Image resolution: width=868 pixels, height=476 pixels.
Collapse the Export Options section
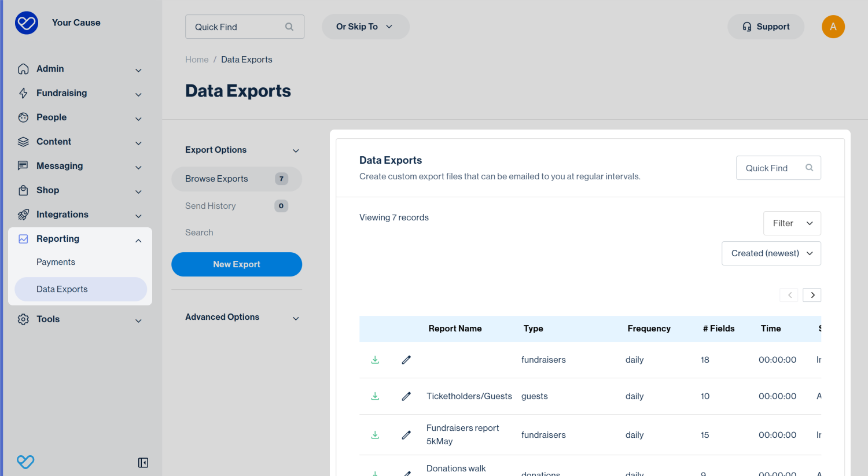[296, 150]
